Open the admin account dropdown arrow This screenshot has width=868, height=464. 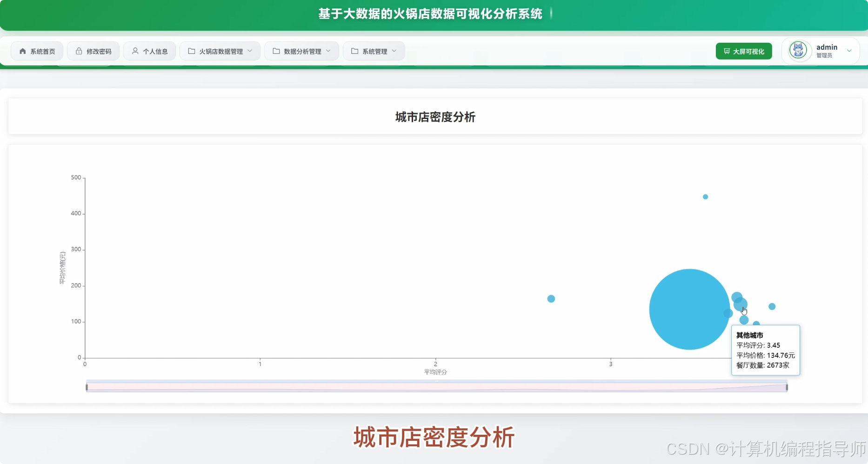tap(849, 51)
